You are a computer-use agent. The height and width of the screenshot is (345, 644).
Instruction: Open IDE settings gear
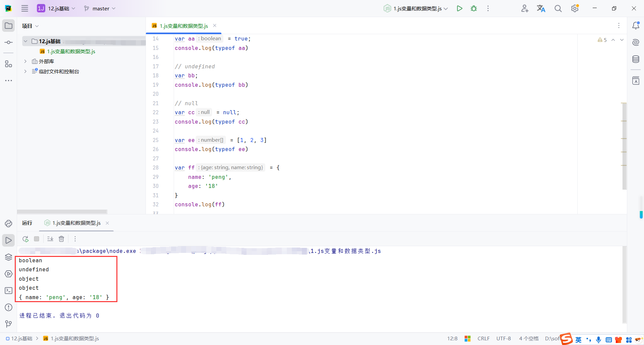point(575,8)
